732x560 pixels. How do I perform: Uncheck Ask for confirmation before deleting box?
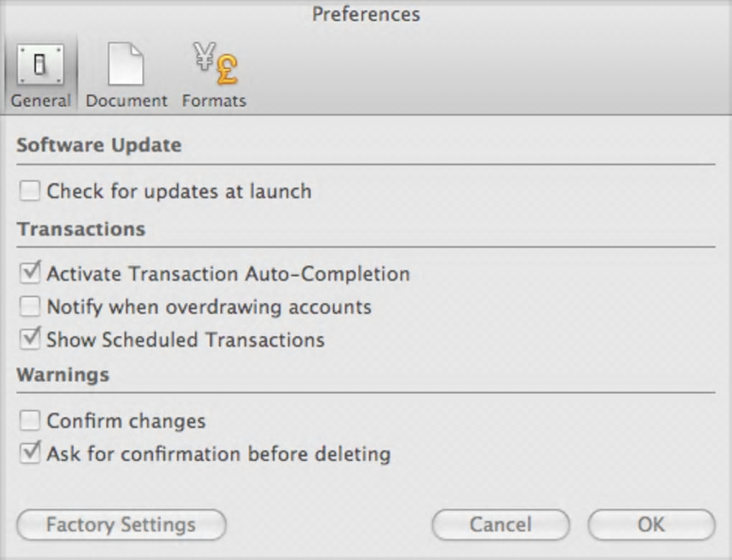pyautogui.click(x=30, y=454)
